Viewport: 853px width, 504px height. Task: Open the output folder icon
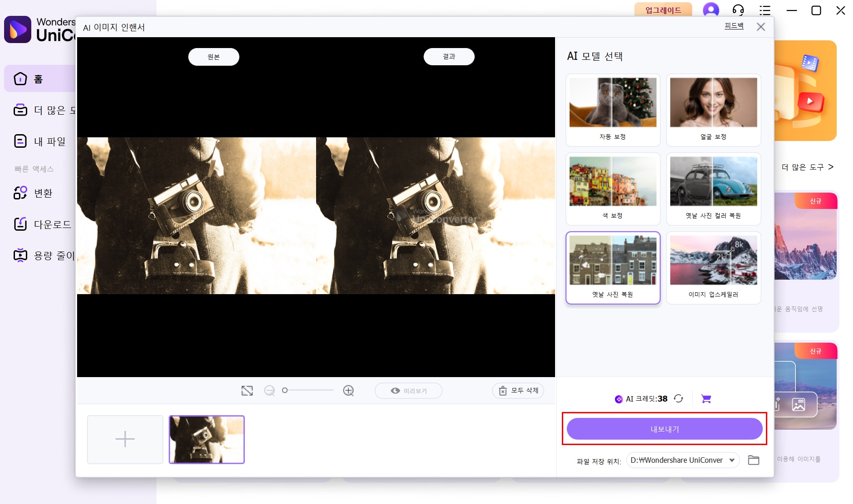[753, 460]
